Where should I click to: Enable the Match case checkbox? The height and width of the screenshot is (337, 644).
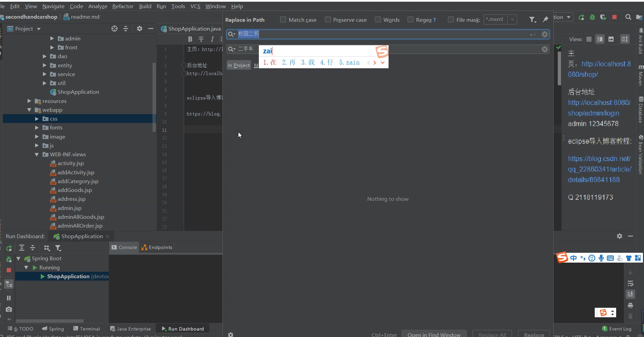[x=283, y=20]
